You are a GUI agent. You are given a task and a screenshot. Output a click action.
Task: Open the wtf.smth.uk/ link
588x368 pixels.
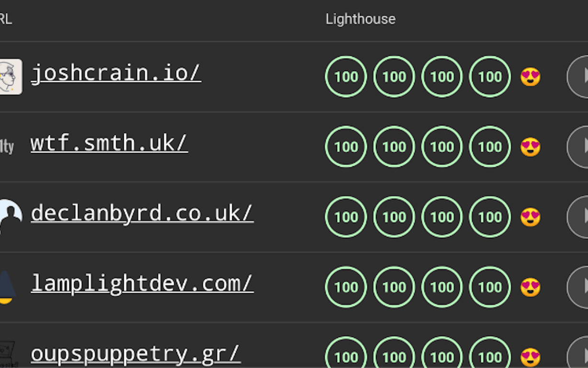pyautogui.click(x=109, y=143)
